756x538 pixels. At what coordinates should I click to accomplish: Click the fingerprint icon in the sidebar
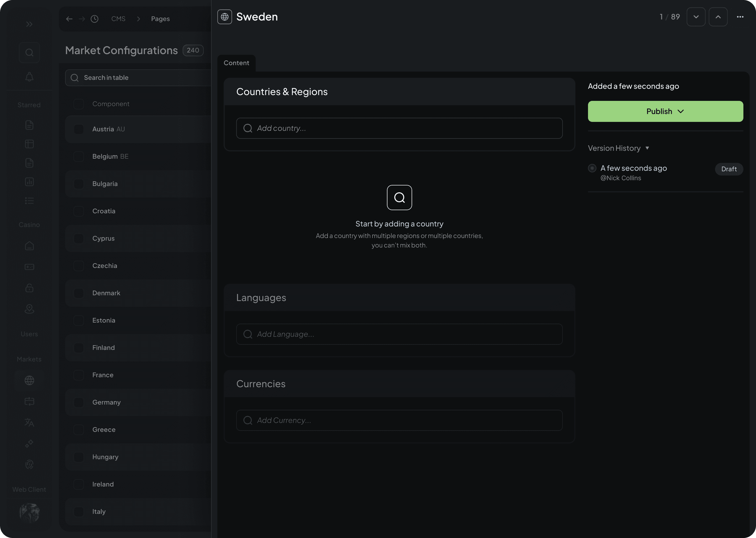click(29, 464)
